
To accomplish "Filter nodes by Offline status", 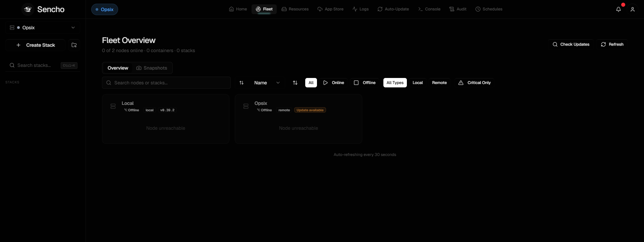I will [x=365, y=83].
